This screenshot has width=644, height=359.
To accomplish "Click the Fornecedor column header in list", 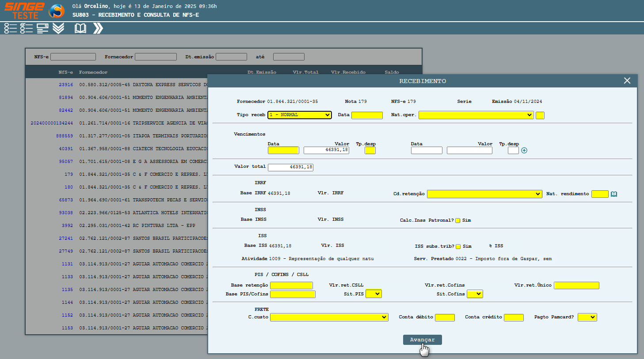I will point(93,72).
